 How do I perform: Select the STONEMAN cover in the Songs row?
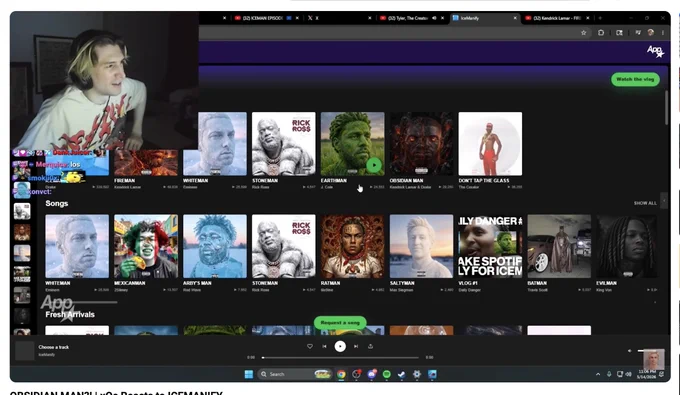(284, 246)
